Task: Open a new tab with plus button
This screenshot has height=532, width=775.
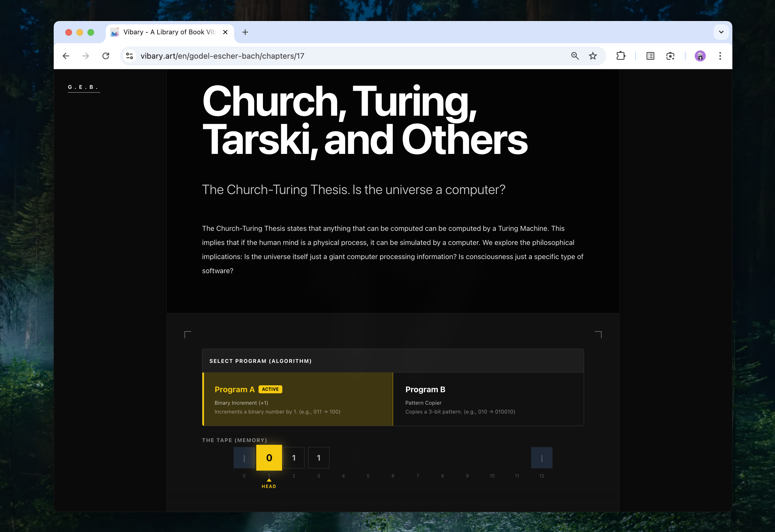Action: [245, 32]
